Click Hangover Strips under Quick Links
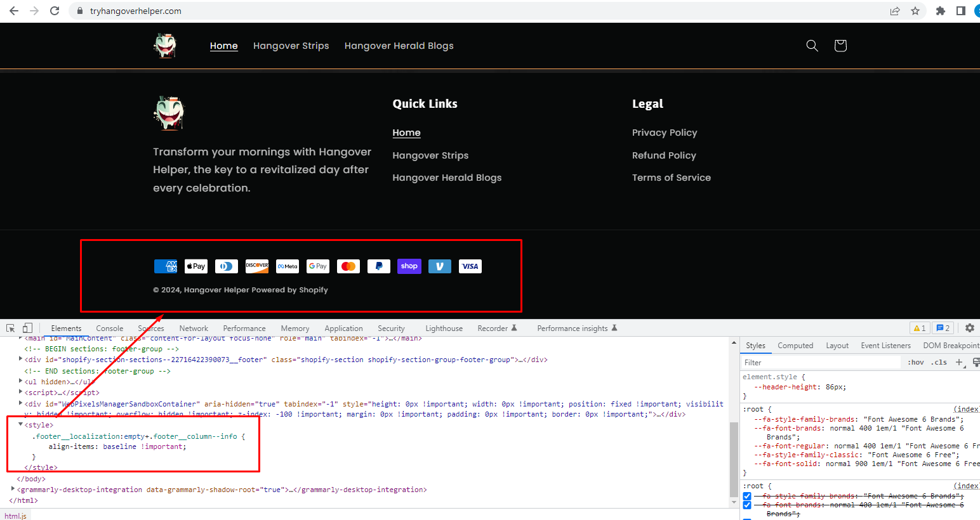The width and height of the screenshot is (980, 520). coord(430,155)
